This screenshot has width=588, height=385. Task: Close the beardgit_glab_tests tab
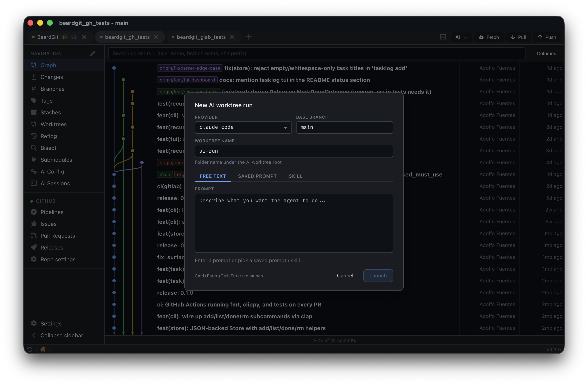pyautogui.click(x=232, y=37)
